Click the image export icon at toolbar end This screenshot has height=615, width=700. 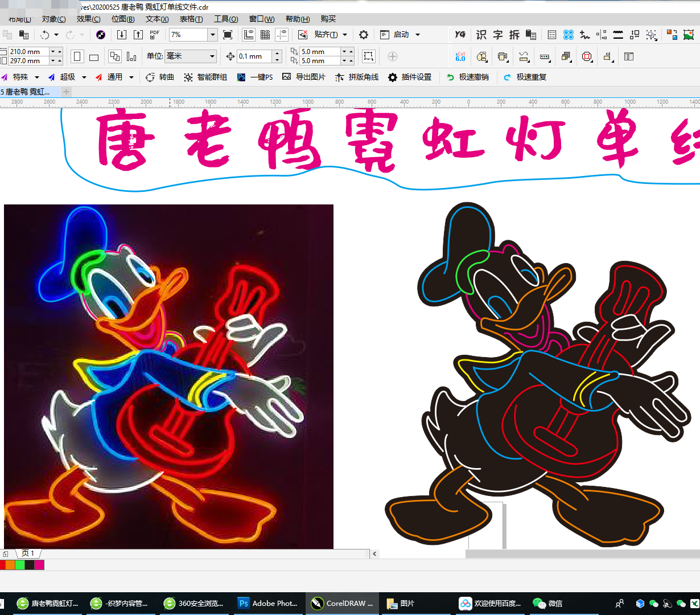(689, 35)
